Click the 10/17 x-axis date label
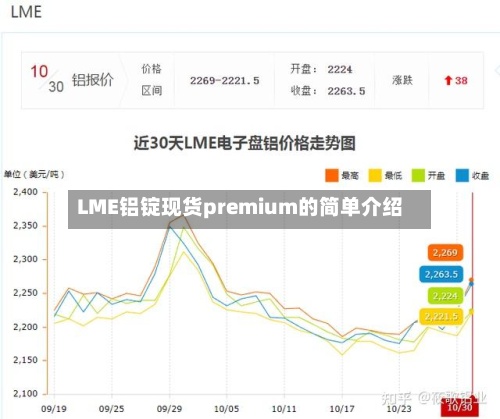Viewport: 500px width, 419px height. tap(342, 408)
